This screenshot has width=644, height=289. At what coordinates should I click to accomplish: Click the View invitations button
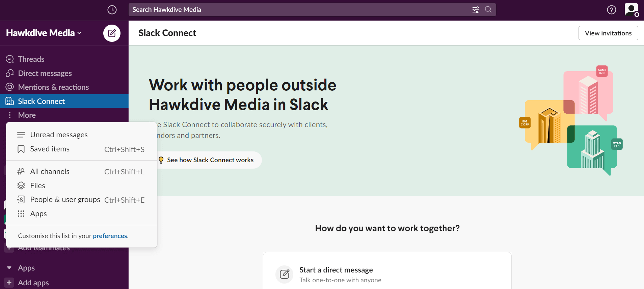[608, 33]
